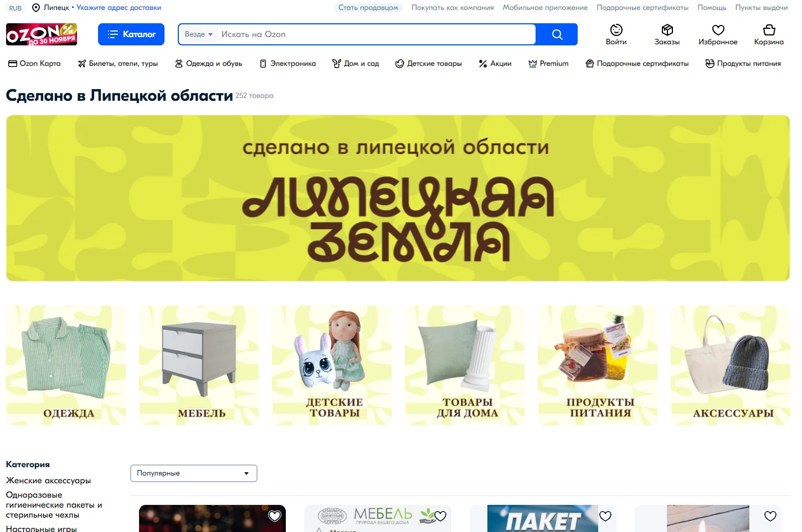Open the Заказы orders box icon

tap(667, 30)
